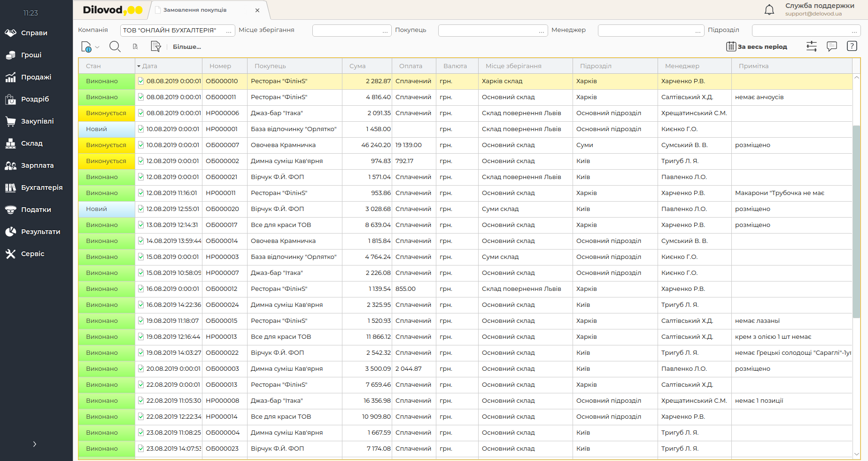The width and height of the screenshot is (868, 461).
Task: Open help via question mark icon
Action: [x=852, y=46]
